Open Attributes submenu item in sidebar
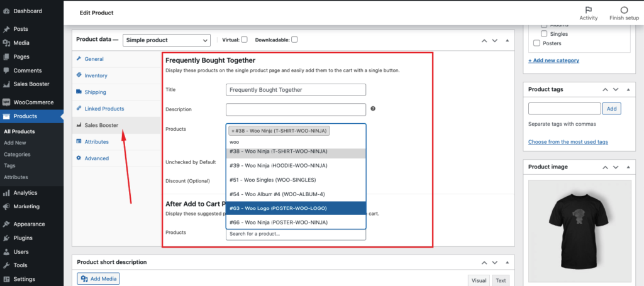The image size is (644, 286). pyautogui.click(x=16, y=177)
